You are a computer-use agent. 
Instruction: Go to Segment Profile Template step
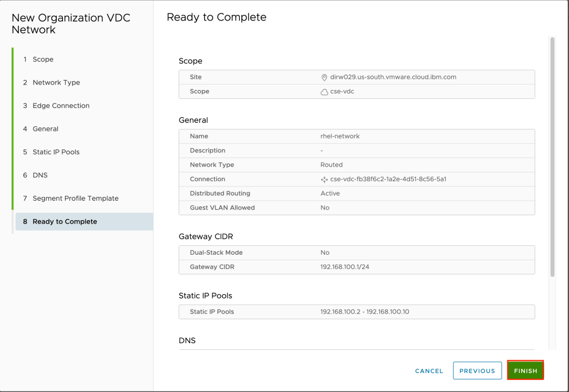(x=75, y=199)
